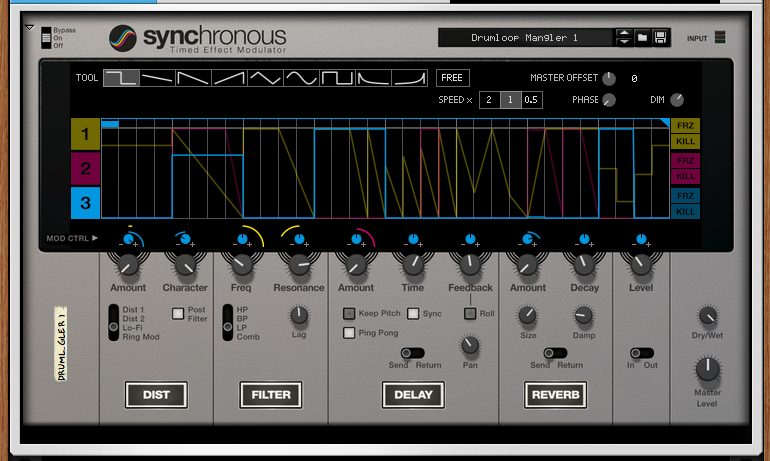The image size is (770, 461).
Task: Click the delay Feedback knob
Action: click(x=470, y=265)
